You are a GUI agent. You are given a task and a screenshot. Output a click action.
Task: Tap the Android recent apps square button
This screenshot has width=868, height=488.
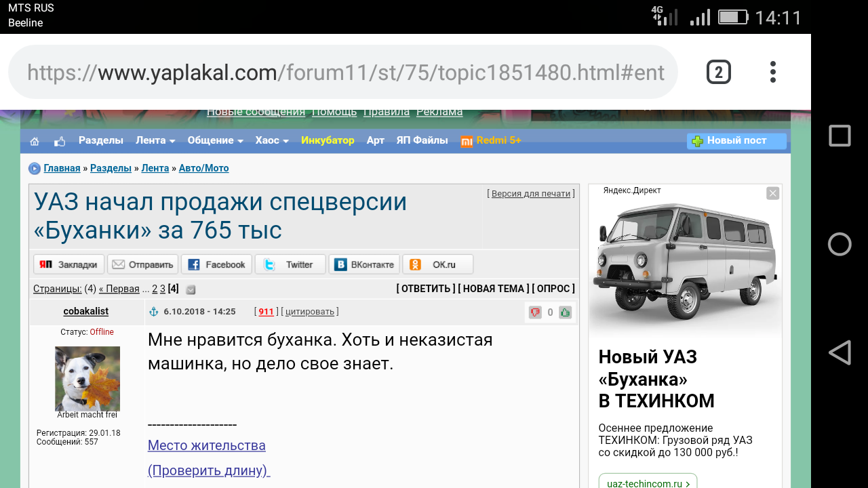(x=840, y=136)
